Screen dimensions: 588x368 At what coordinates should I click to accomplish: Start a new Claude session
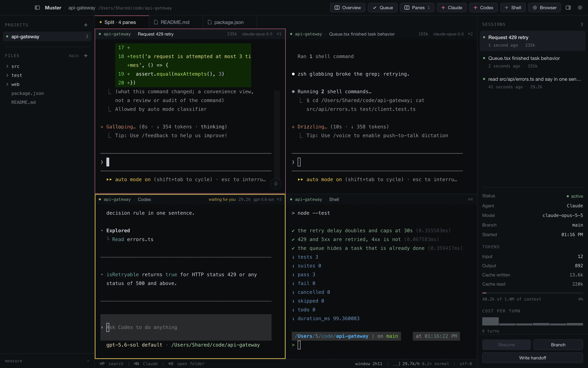point(452,8)
